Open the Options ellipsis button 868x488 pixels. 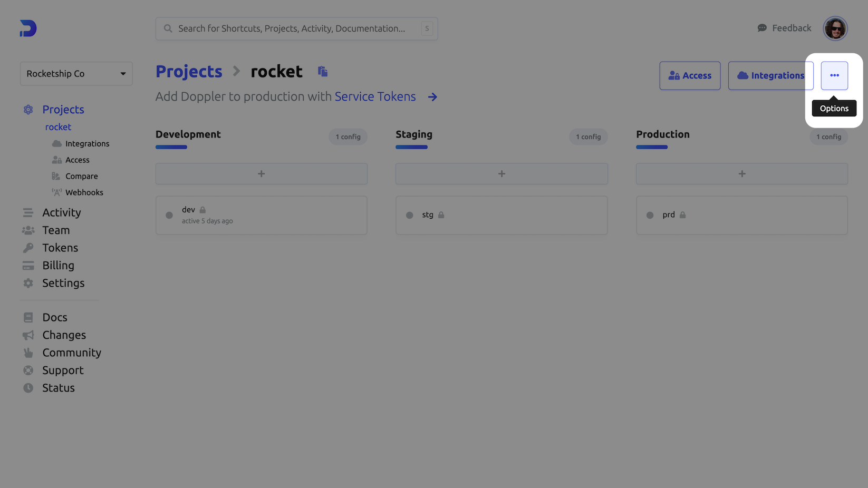coord(834,75)
